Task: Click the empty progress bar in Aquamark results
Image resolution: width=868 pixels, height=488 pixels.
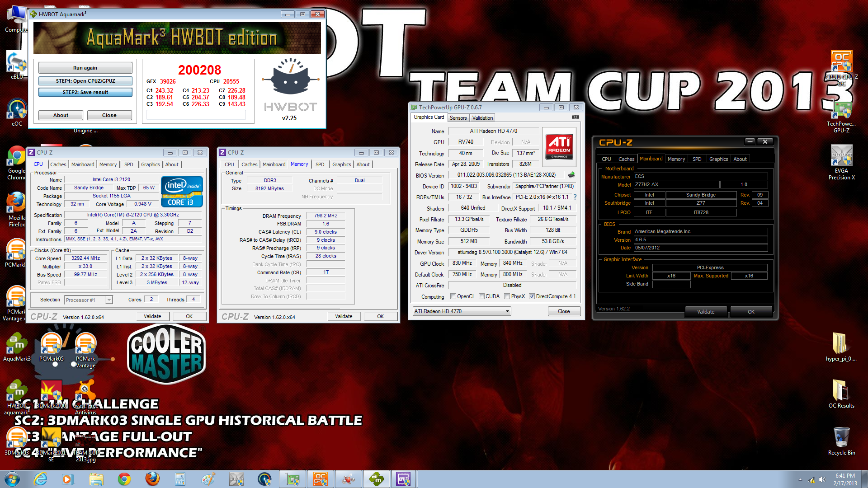Action: pyautogui.click(x=196, y=115)
